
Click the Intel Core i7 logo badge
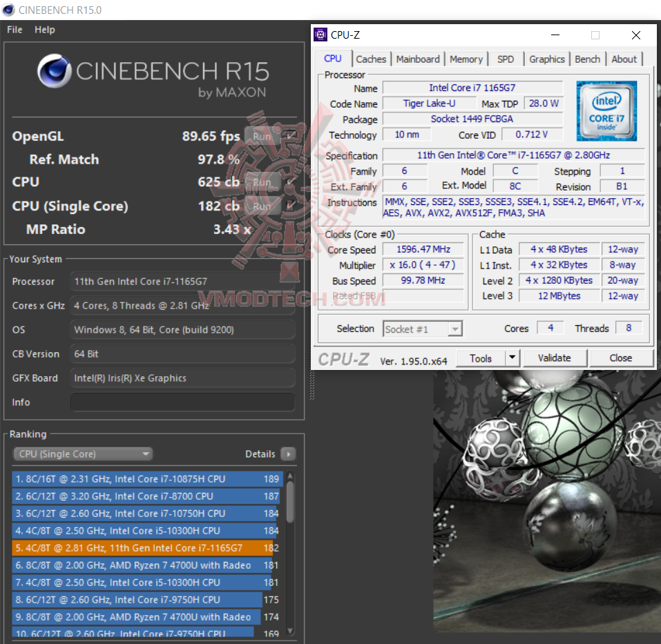(606, 111)
